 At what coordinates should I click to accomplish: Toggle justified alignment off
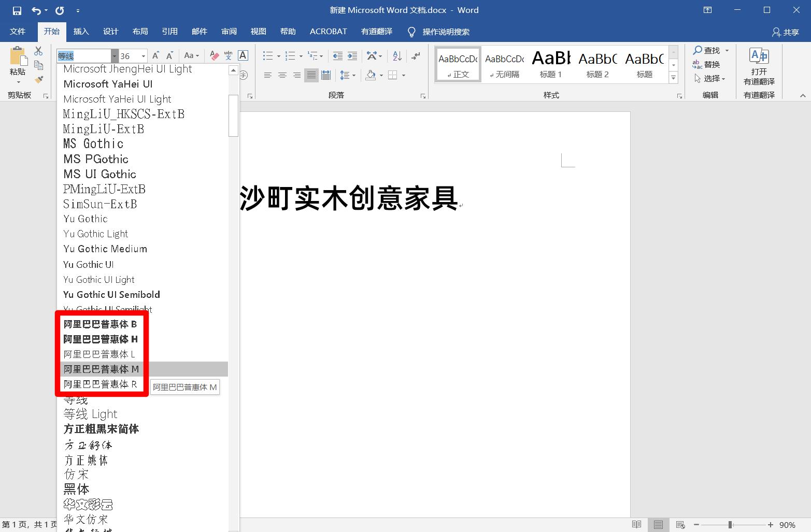pyautogui.click(x=311, y=75)
